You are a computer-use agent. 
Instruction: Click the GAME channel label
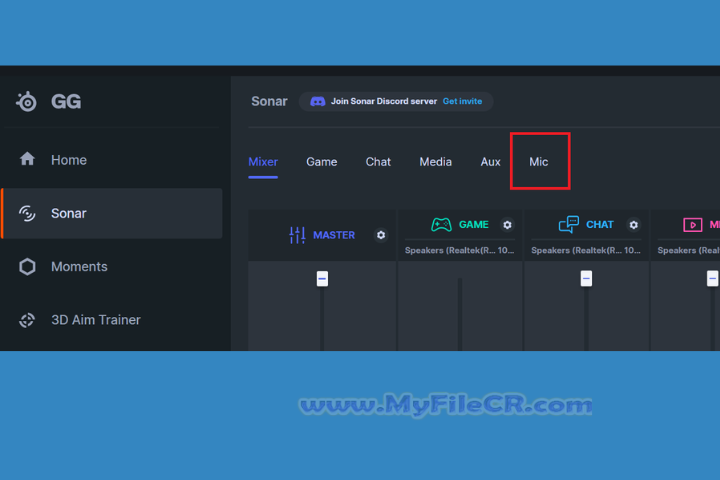coord(474,225)
